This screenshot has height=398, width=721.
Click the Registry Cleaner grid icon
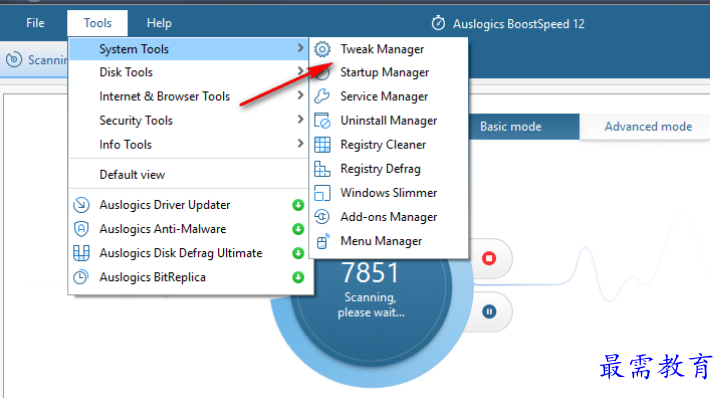[x=322, y=145]
